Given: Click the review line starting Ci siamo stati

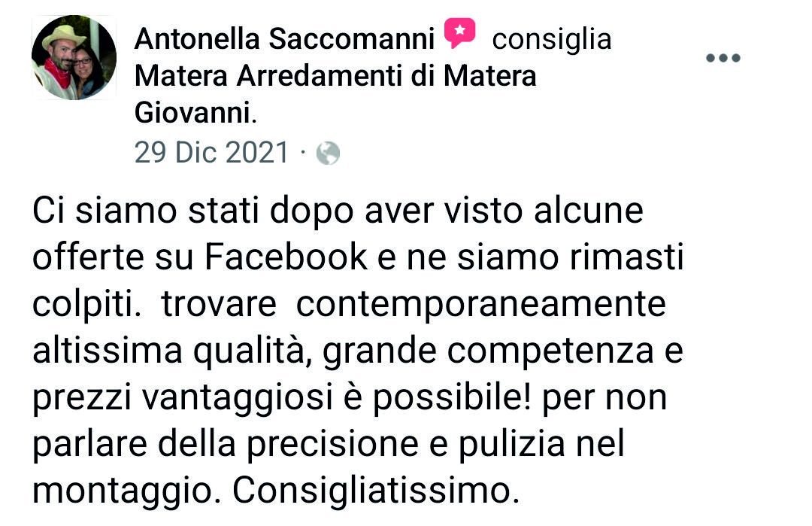Looking at the screenshot, I should [x=338, y=211].
